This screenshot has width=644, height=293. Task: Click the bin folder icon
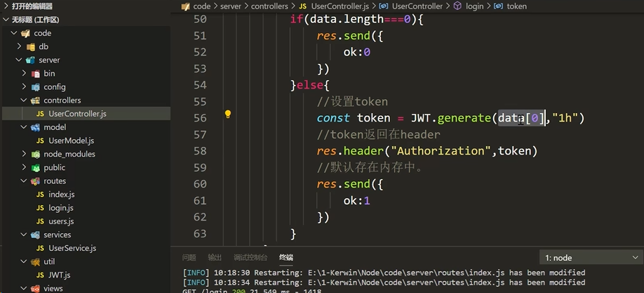(36, 74)
